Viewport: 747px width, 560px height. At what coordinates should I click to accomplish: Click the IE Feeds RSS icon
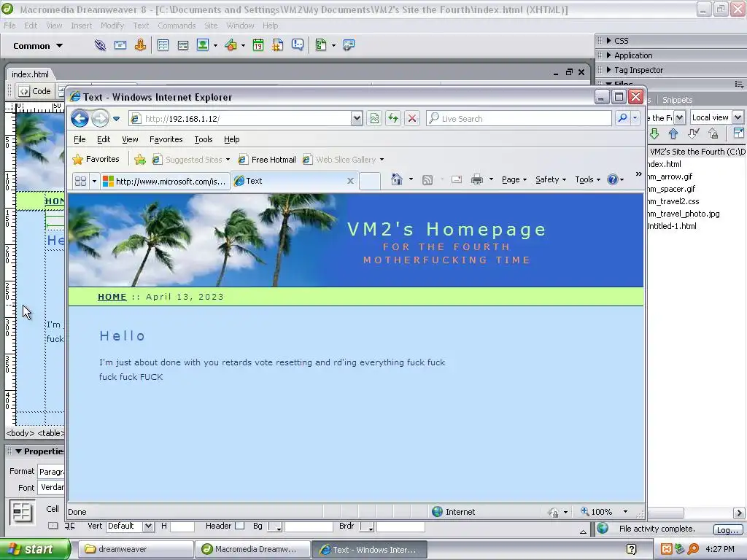click(427, 179)
